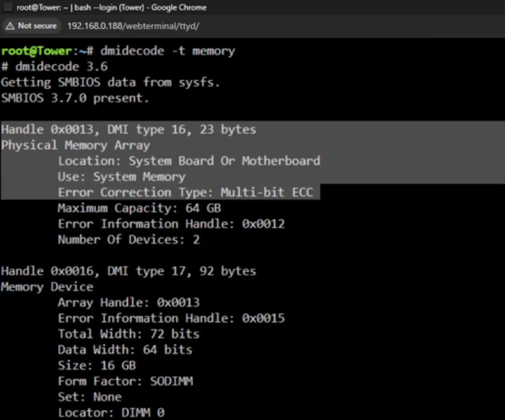Click the Total Width 72 bits line
The height and width of the screenshot is (420, 505).
pyautogui.click(x=129, y=334)
